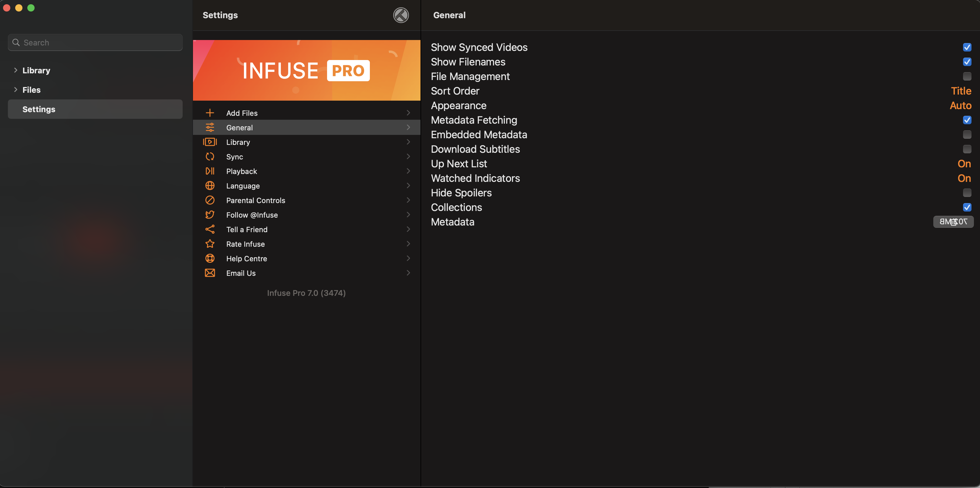
Task: Click the Email Us envelope icon
Action: [210, 273]
